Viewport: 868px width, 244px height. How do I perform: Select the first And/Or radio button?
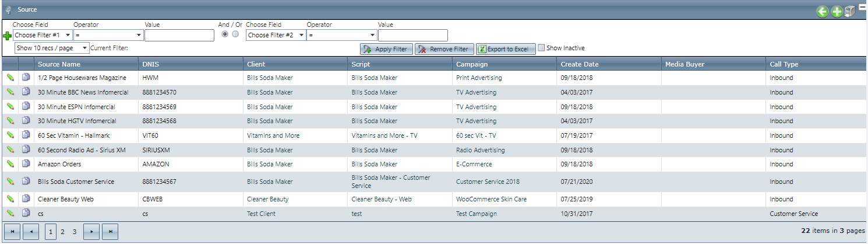pyautogui.click(x=225, y=34)
